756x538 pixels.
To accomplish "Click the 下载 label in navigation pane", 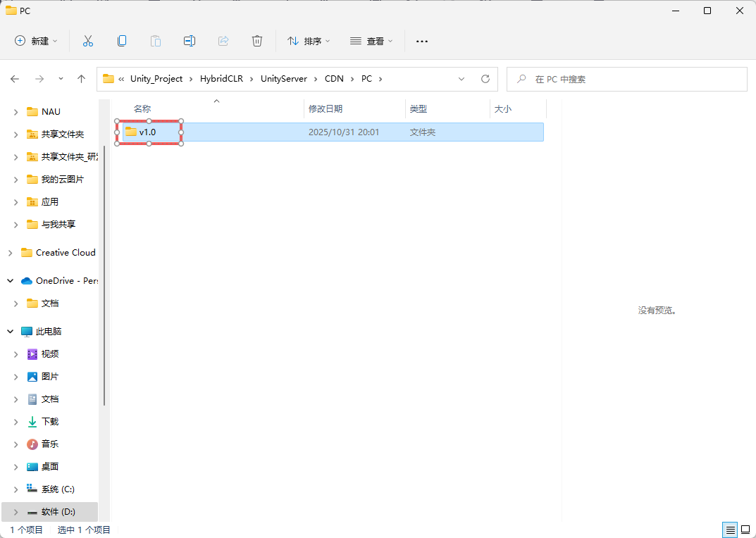I will [x=50, y=422].
